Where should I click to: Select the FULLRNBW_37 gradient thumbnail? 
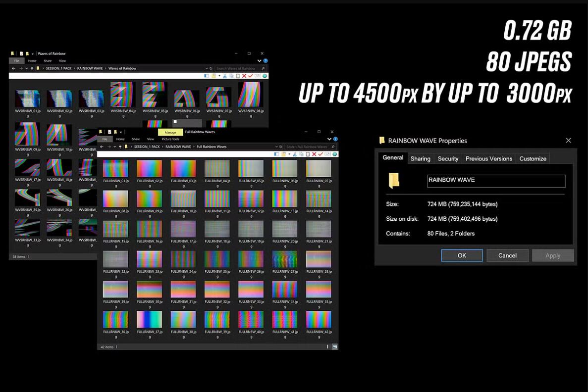(x=149, y=320)
